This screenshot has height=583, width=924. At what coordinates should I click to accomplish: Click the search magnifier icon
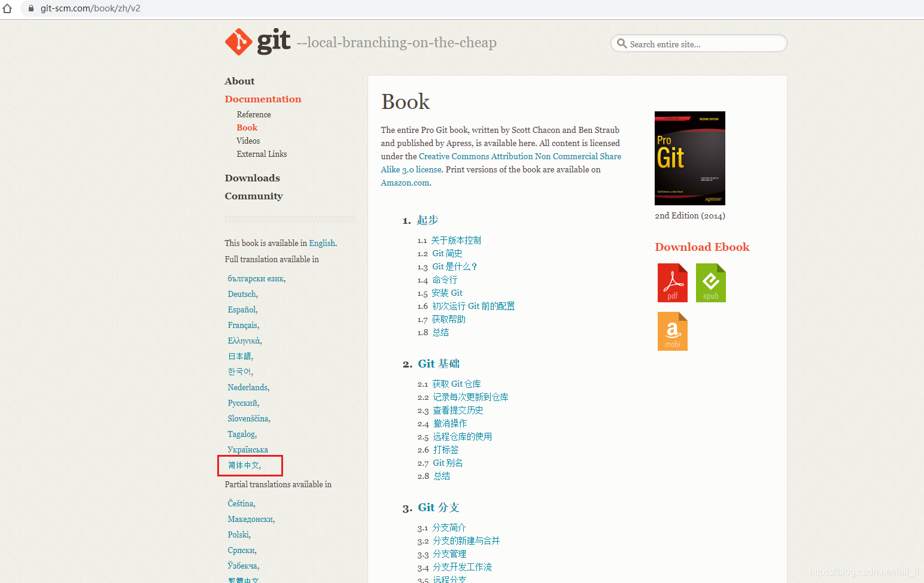point(622,44)
